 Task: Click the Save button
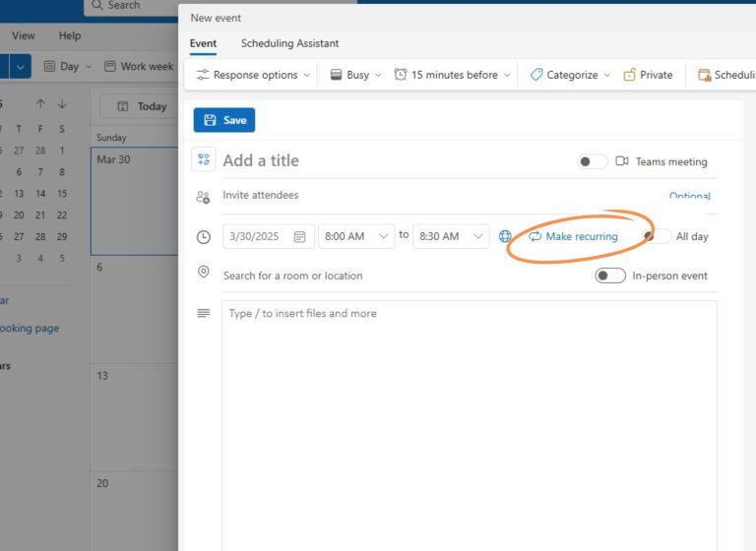[224, 120]
